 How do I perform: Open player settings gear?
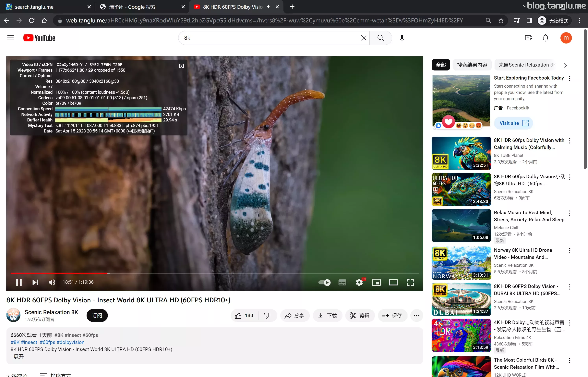pyautogui.click(x=359, y=282)
